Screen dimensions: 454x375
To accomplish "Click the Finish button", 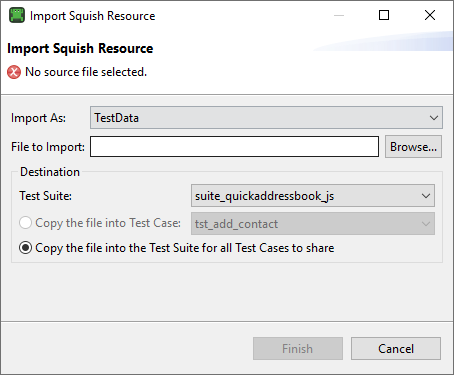I will coord(298,349).
